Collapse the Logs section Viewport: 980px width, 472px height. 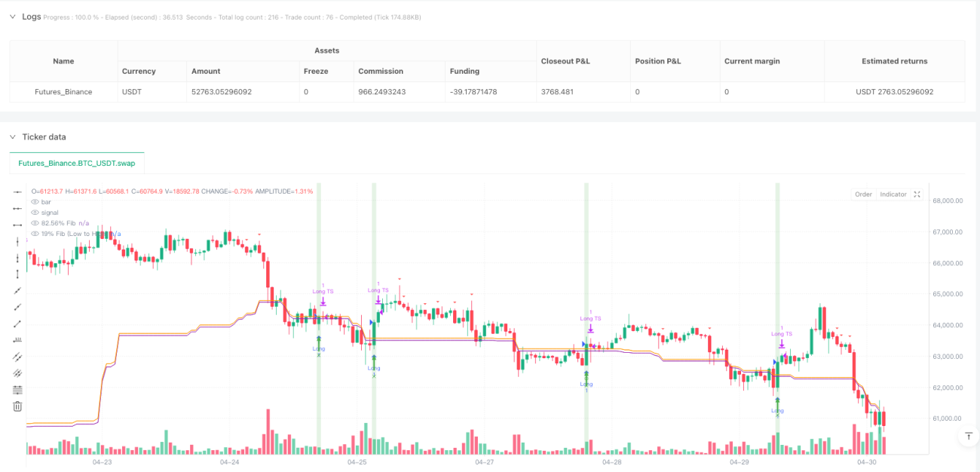tap(12, 17)
